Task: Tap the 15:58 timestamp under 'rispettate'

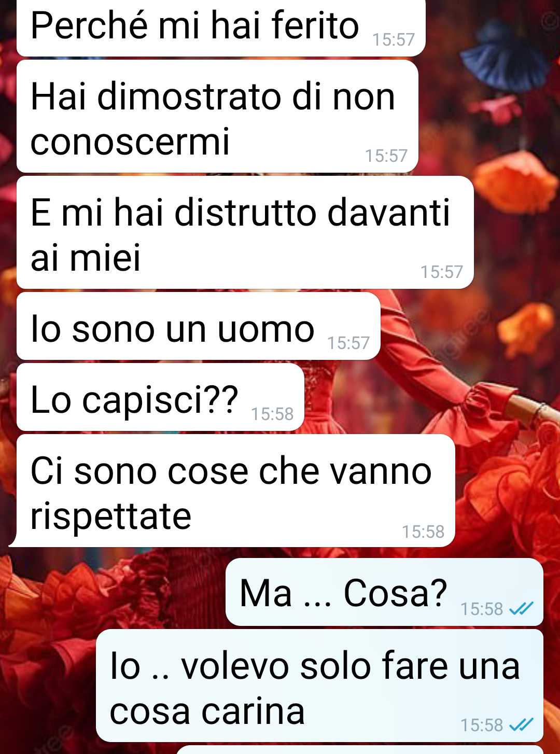Action: 423,532
